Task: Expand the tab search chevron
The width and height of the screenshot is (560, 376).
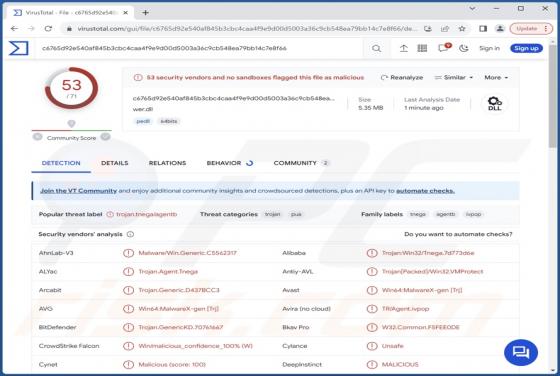Action: point(472,9)
